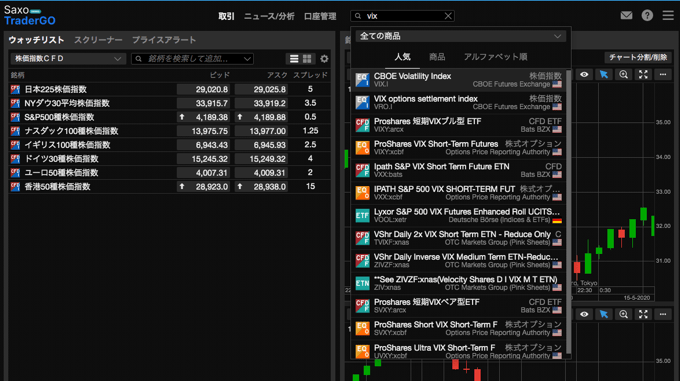Click CFD icon beside 日本225株価指数
Screen dimensions: 680x381
(15, 89)
